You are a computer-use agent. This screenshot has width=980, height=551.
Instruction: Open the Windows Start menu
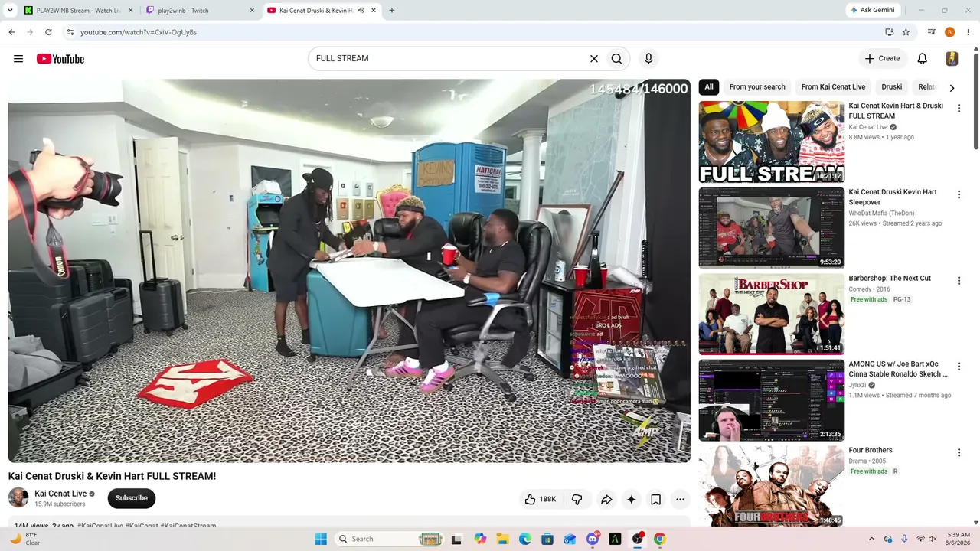pos(321,539)
